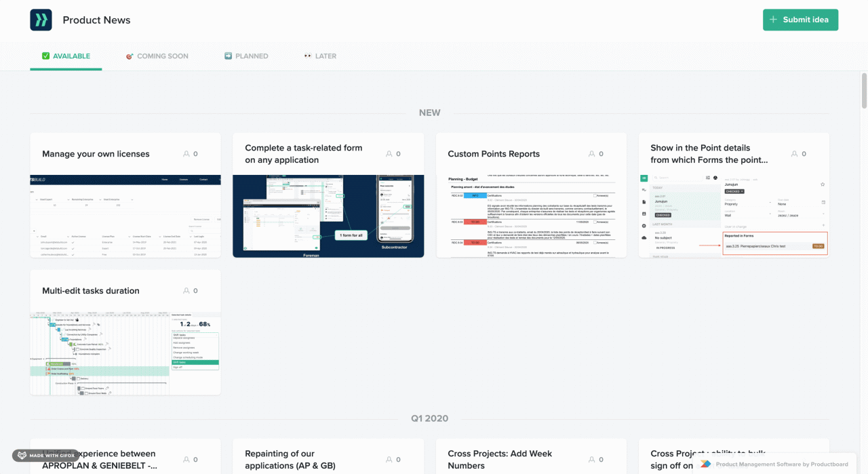
Task: Click vote icon on Custom Points Reports
Action: click(592, 154)
